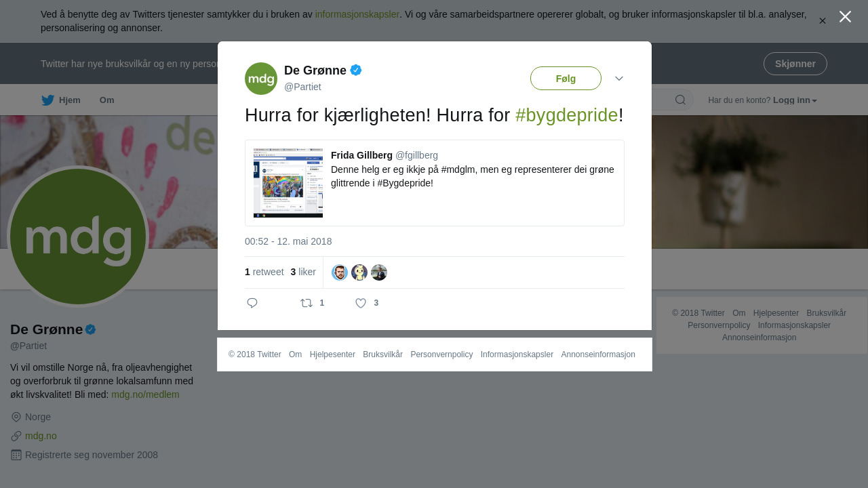Open the Logg inn dropdown

coord(795,100)
